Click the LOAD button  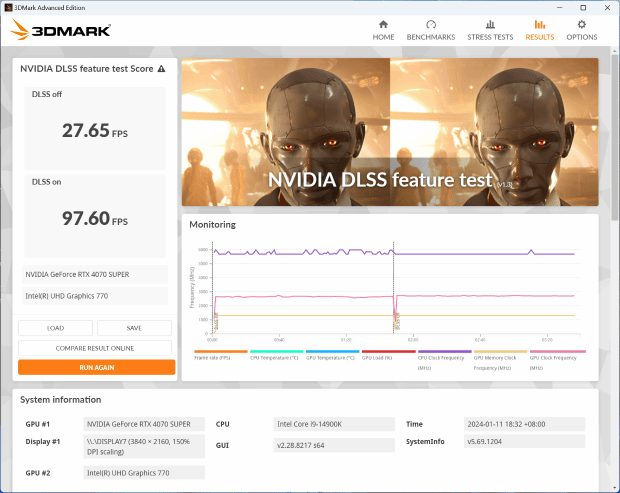55,328
